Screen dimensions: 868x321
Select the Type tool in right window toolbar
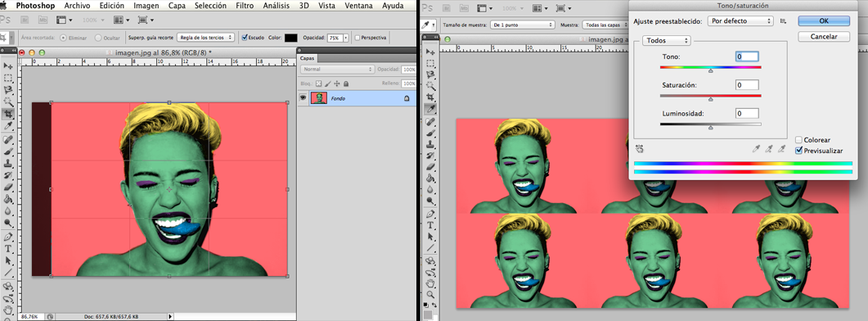(430, 225)
